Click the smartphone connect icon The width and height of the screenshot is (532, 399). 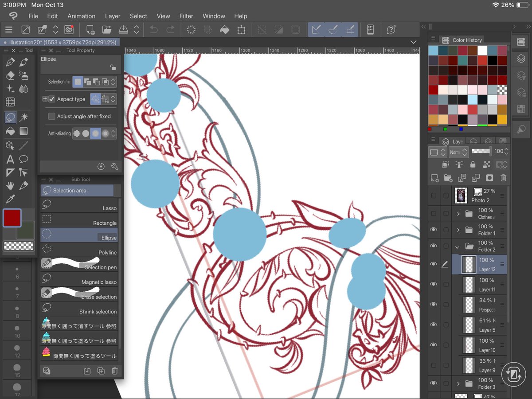370,30
